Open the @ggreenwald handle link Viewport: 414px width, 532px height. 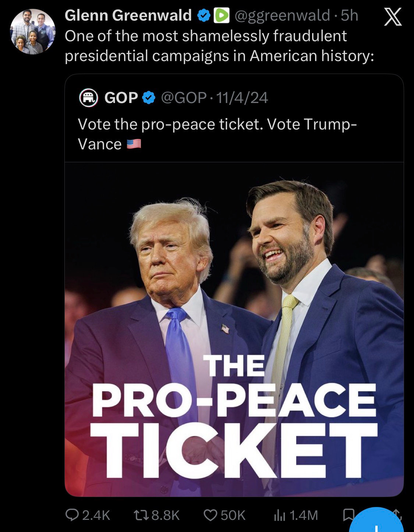(282, 15)
